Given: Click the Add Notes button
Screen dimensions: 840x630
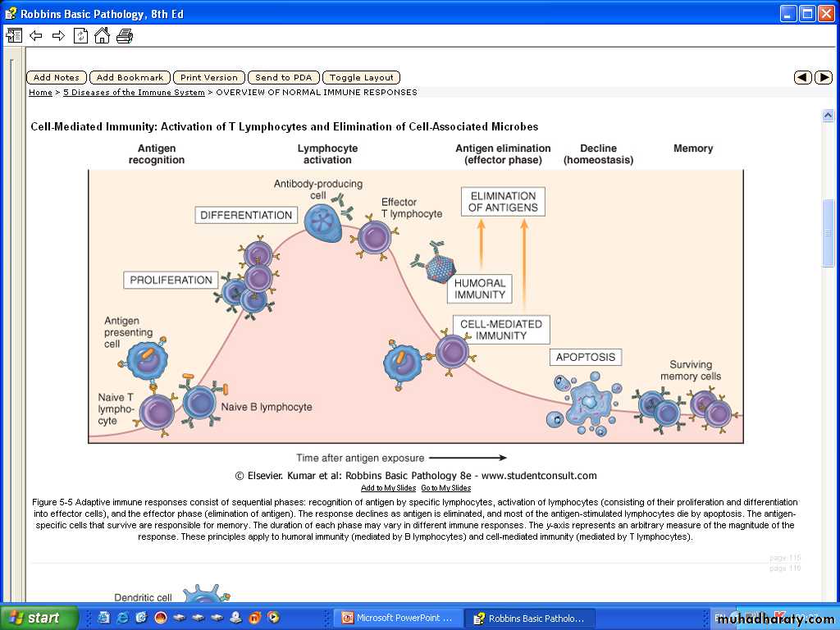Looking at the screenshot, I should [x=57, y=77].
